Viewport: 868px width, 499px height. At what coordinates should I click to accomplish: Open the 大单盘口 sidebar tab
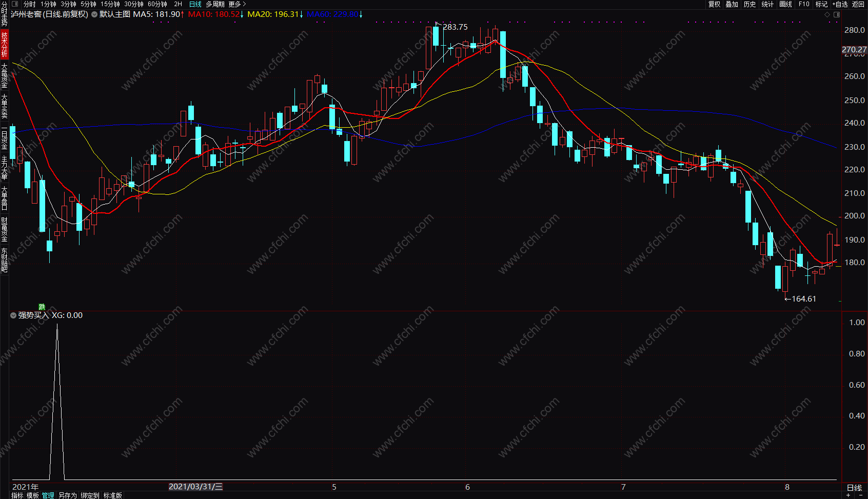pos(4,198)
